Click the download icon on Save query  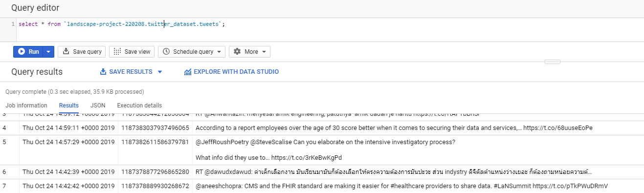click(x=66, y=51)
